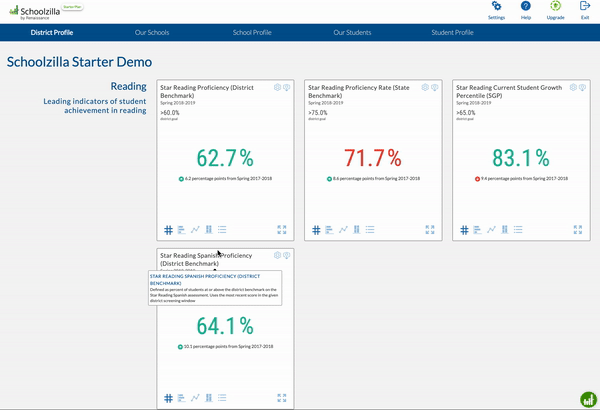Image resolution: width=600 pixels, height=410 pixels.
Task: Click the Star Reading Current Student Growth Percentile title
Action: click(x=509, y=91)
